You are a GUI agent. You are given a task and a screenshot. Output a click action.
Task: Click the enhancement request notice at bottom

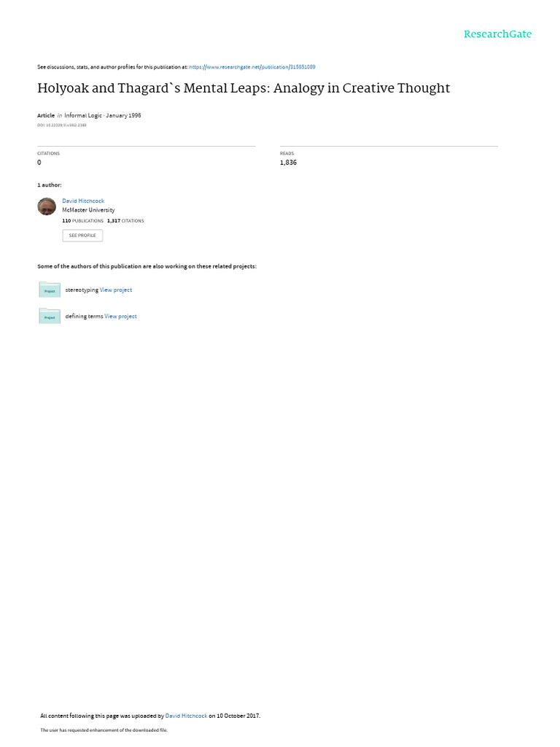(x=104, y=729)
